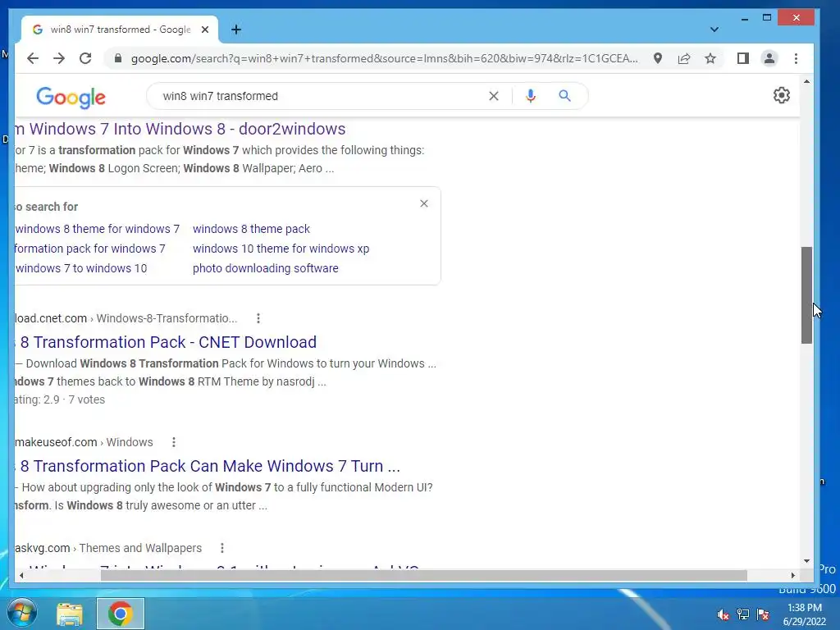The width and height of the screenshot is (840, 630).
Task: Open options for the cnet.com result
Action: tap(258, 318)
